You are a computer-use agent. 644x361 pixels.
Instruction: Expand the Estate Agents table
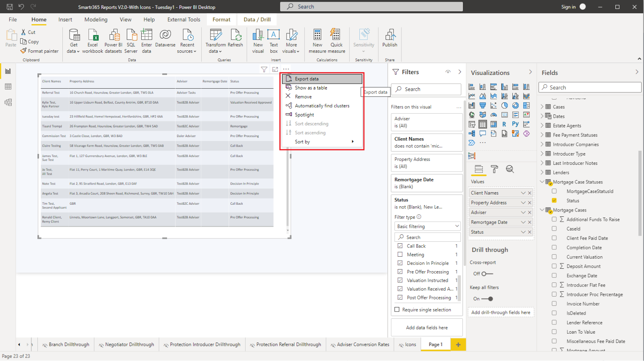tap(542, 125)
